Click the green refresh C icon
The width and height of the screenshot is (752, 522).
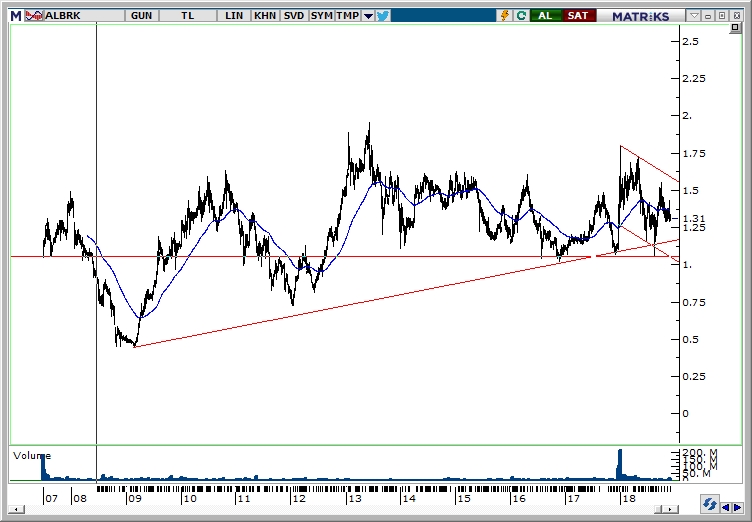[521, 16]
